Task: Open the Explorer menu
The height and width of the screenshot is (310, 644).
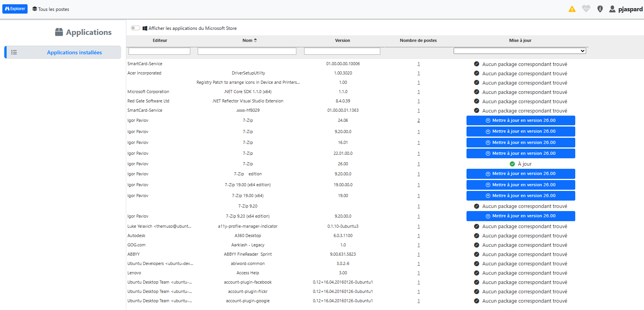Action: coord(15,9)
